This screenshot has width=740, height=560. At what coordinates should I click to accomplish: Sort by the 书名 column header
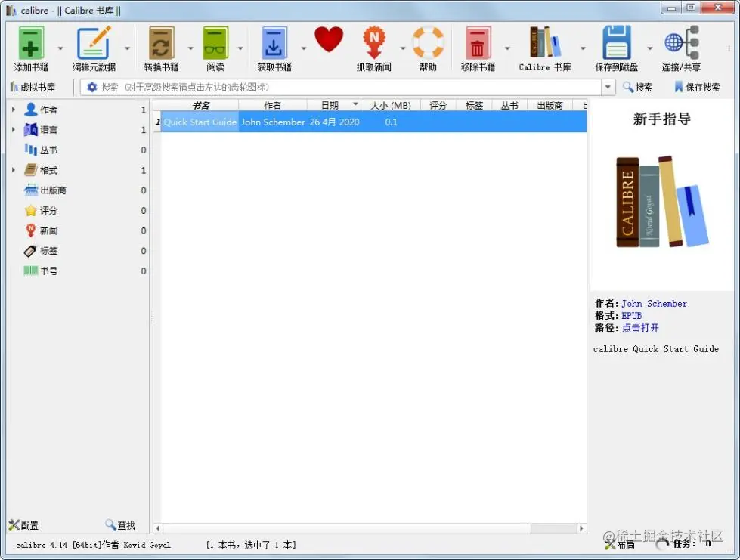200,105
